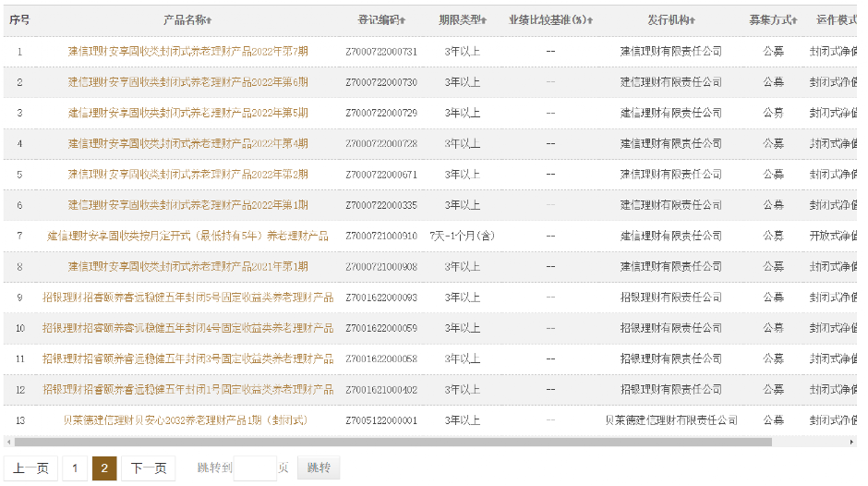Select code Z7001622000059 cell
Screen dimensions: 868x486
click(x=381, y=328)
